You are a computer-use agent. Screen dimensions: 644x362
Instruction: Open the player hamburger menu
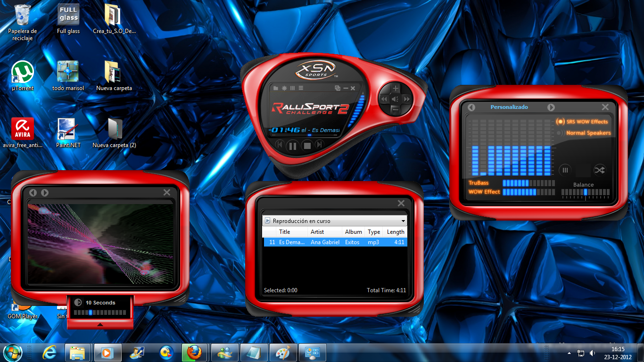pyautogui.click(x=301, y=88)
